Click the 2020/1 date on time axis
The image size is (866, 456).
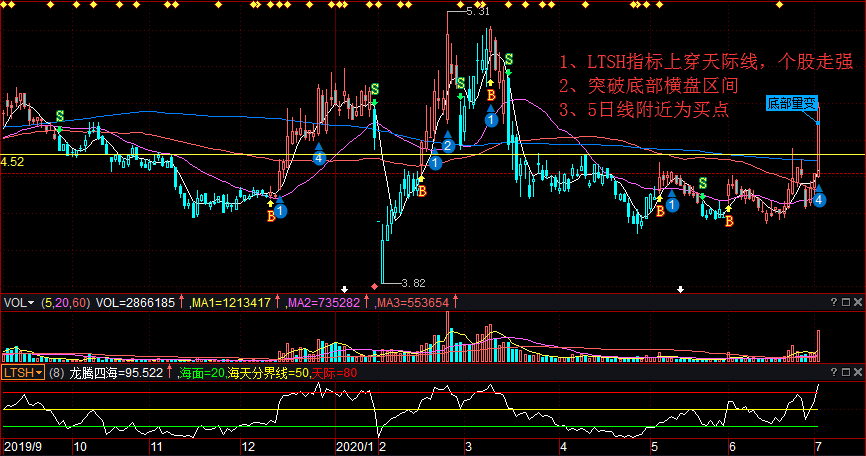click(354, 445)
